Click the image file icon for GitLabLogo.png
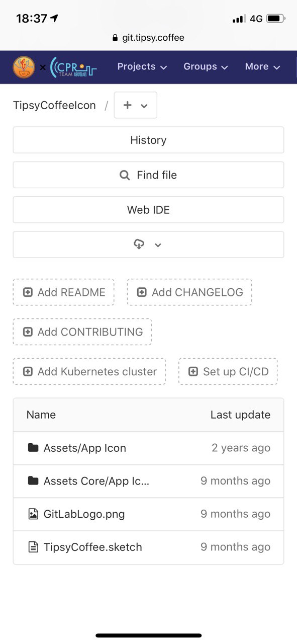Screen dimensions: 297x644 [33, 514]
